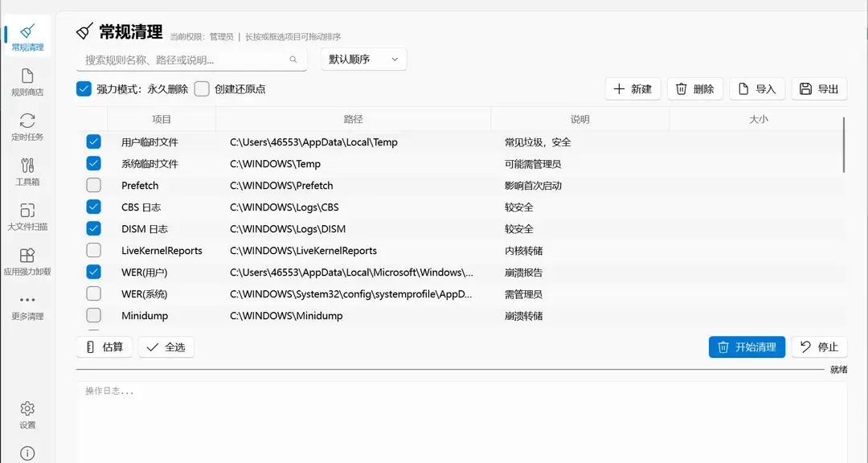Open the 工具箱 tools sidebar icon
Viewport: 868px width, 463px height.
27,165
